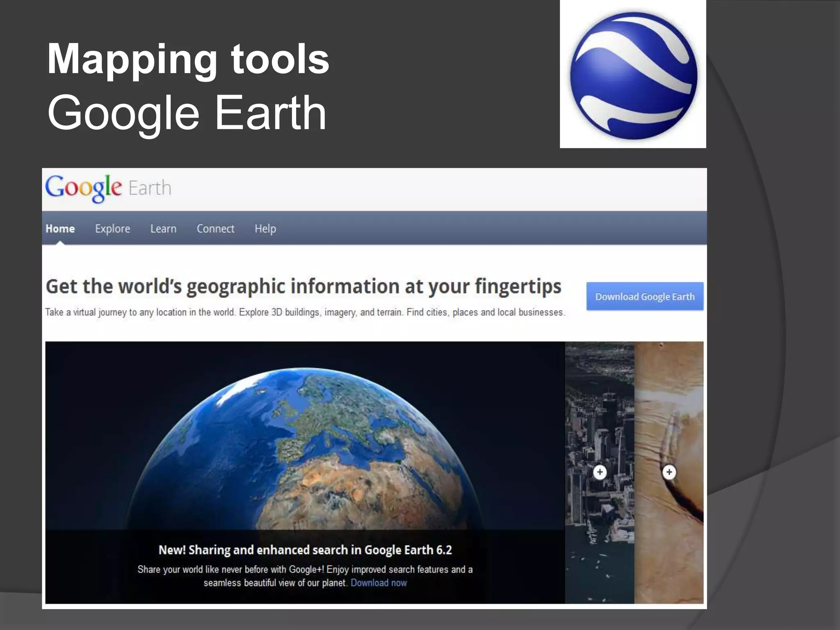The image size is (840, 630).
Task: Click the Google Earth globe logo icon
Action: [633, 75]
